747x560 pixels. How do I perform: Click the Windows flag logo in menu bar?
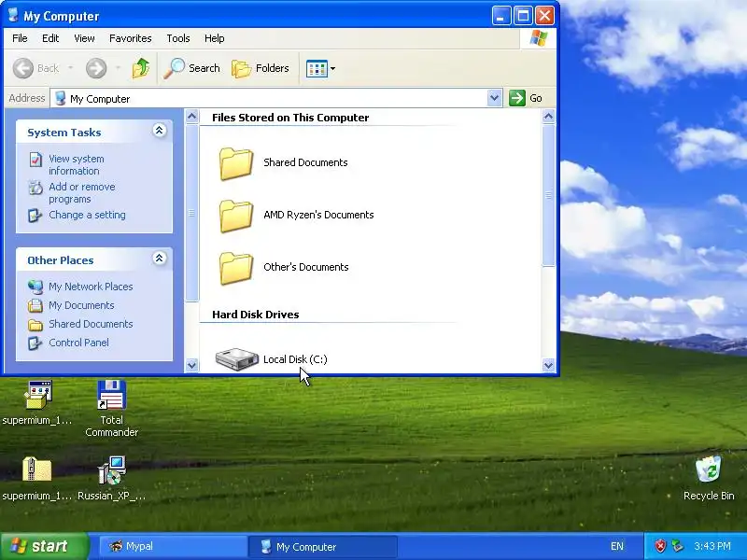539,38
